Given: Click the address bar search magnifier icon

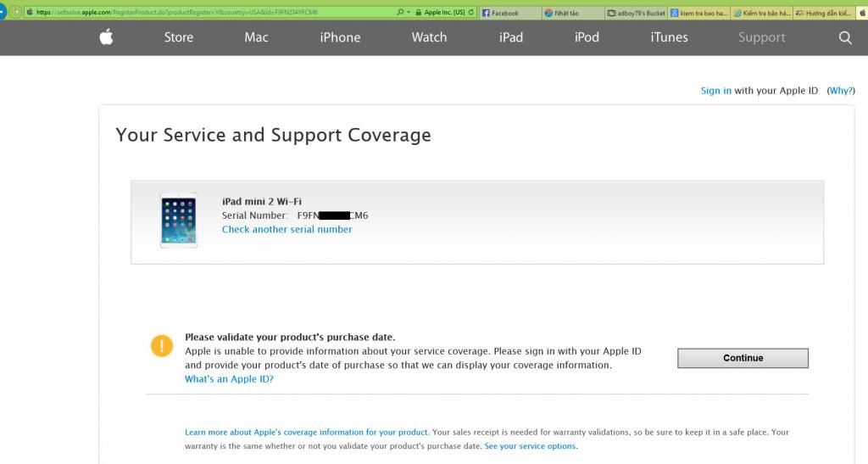Looking at the screenshot, I should pos(401,13).
